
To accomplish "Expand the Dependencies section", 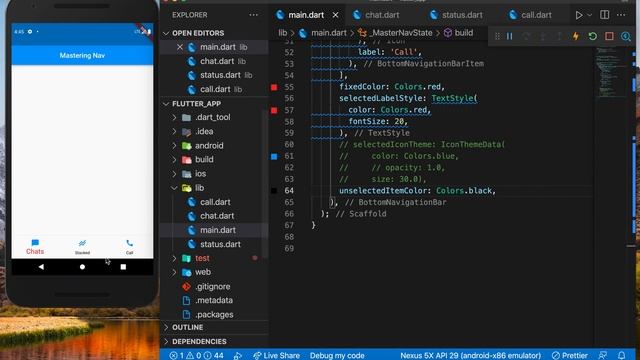I will [x=166, y=342].
